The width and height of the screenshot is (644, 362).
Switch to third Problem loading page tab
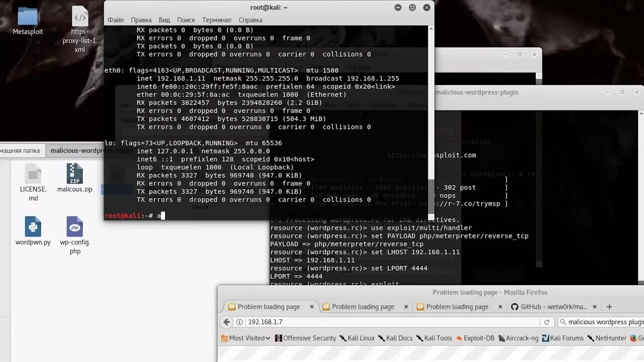460,307
